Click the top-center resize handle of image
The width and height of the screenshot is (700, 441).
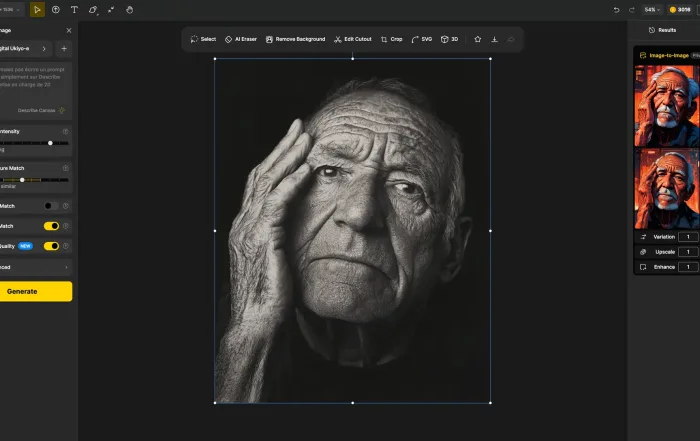353,58
